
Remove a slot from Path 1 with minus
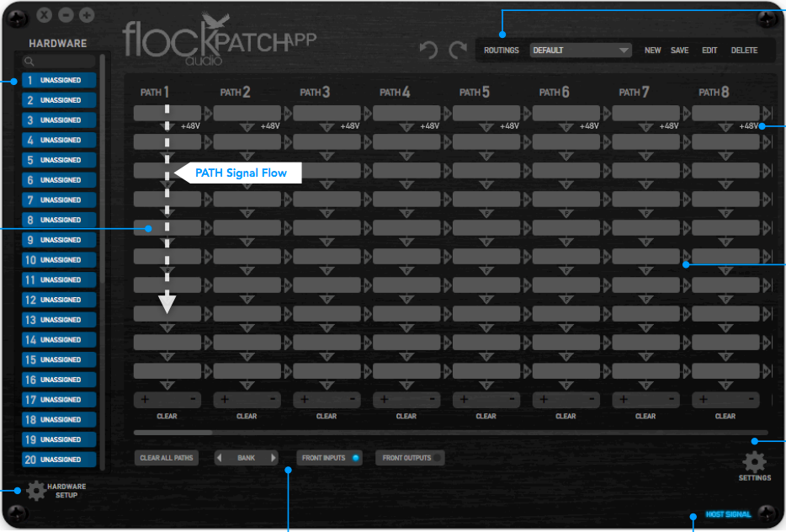coord(193,399)
